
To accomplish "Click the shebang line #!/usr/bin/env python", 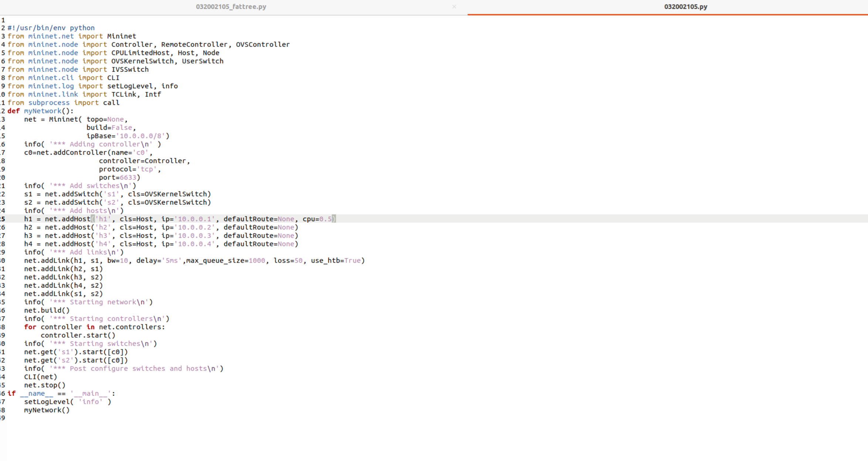I will pyautogui.click(x=51, y=28).
